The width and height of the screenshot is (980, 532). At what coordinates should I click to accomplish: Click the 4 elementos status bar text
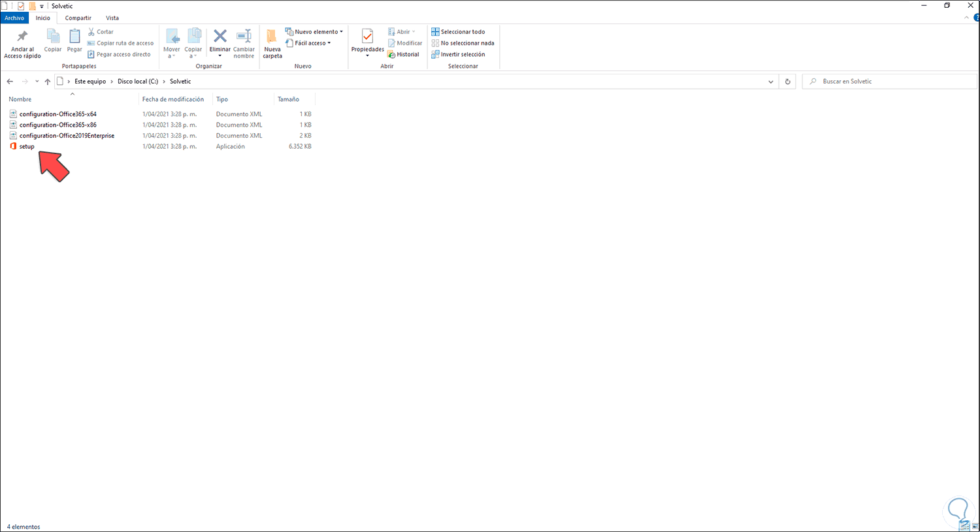click(24, 527)
